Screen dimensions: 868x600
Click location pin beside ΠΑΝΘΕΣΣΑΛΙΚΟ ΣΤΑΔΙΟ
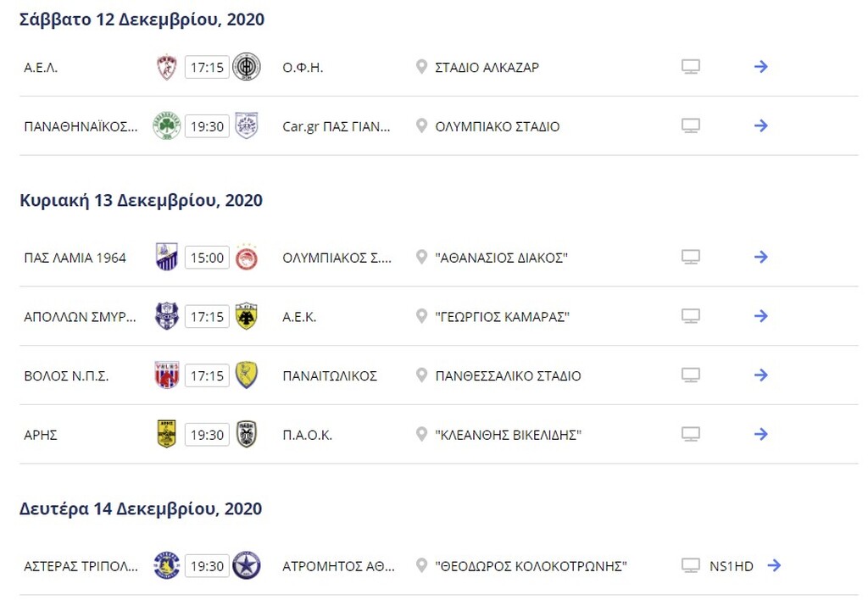[421, 375]
